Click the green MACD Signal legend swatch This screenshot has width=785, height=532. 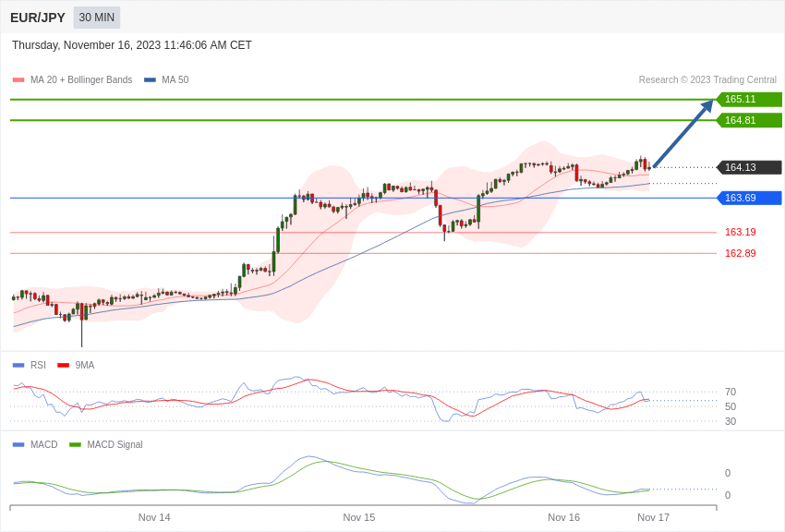tap(75, 444)
